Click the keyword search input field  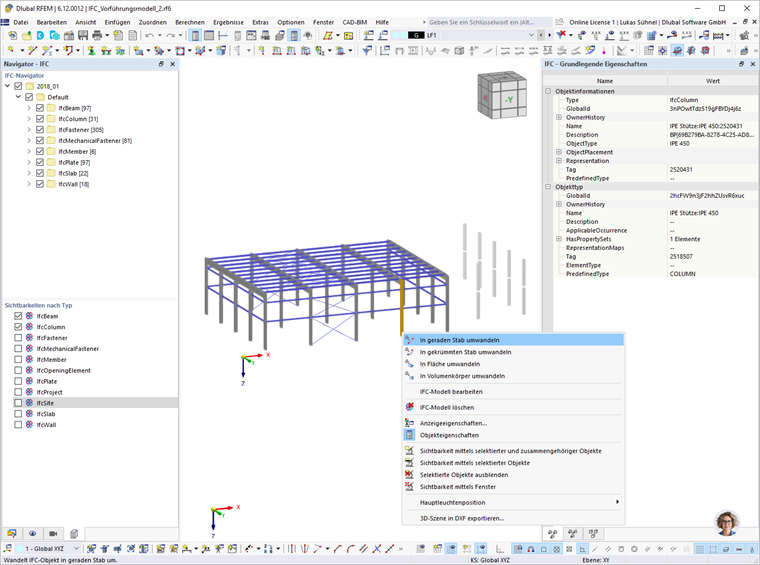[x=489, y=22]
